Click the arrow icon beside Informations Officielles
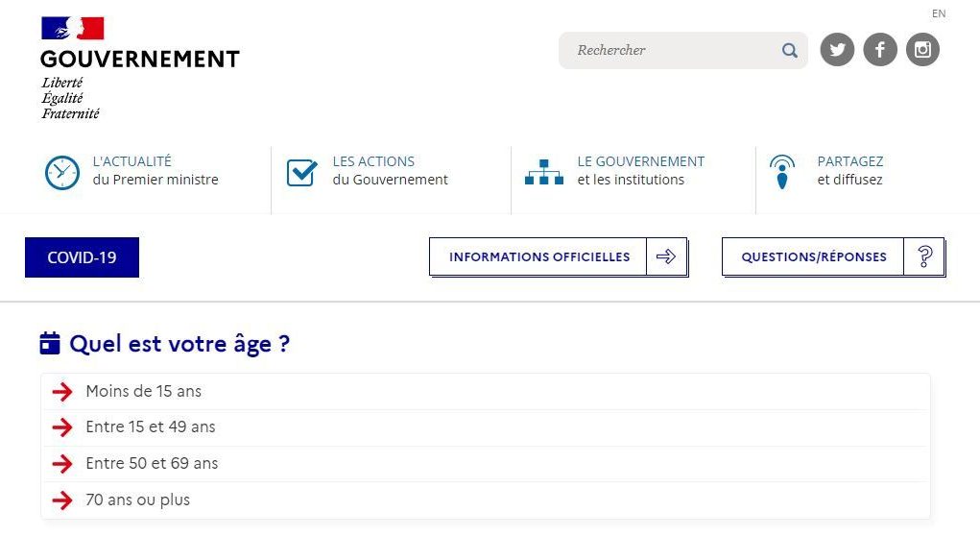The image size is (980, 536). tap(666, 256)
